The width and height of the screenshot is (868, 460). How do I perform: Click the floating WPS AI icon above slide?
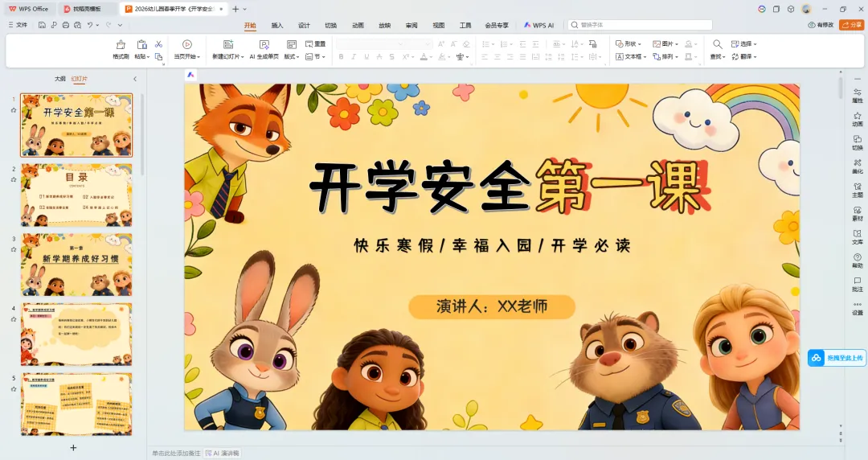pyautogui.click(x=190, y=75)
